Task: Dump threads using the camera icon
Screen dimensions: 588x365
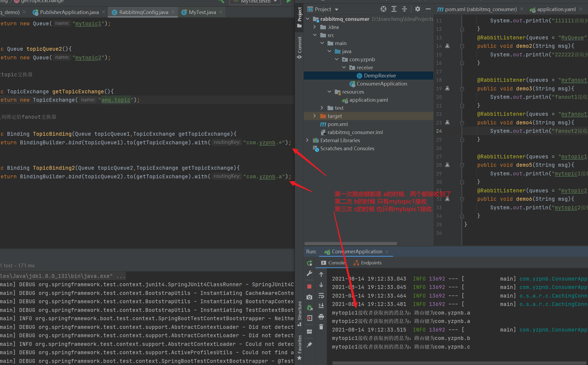Action: click(309, 297)
